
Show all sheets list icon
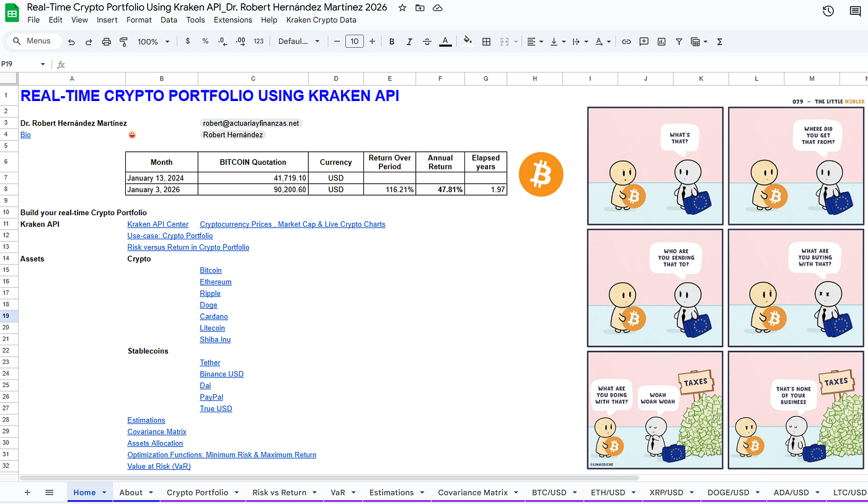tap(50, 492)
